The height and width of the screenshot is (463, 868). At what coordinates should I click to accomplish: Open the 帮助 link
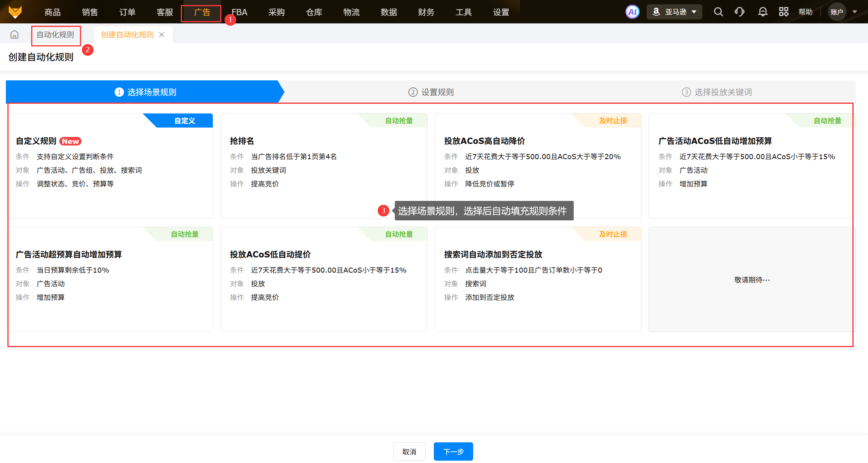coord(805,12)
